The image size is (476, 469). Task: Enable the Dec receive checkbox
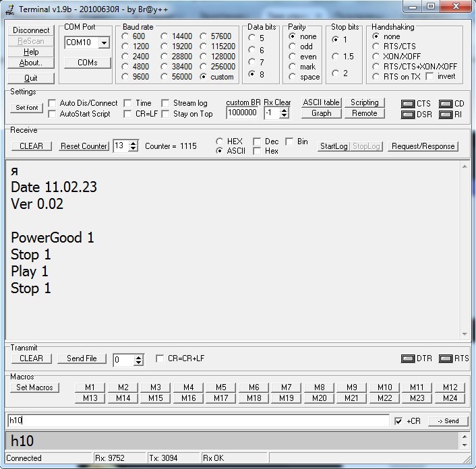pyautogui.click(x=257, y=142)
